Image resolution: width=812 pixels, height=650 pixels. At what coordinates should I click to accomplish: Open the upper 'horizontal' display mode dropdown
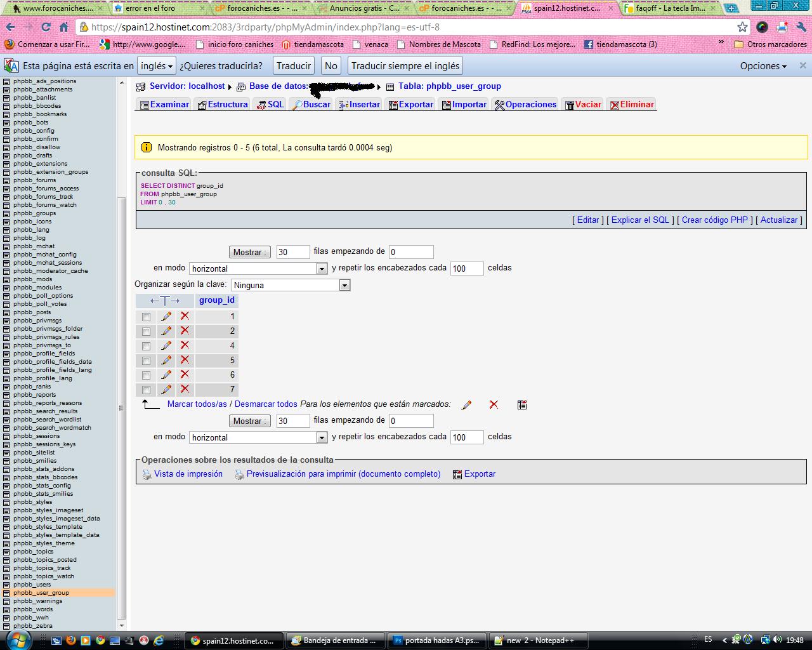(x=258, y=269)
